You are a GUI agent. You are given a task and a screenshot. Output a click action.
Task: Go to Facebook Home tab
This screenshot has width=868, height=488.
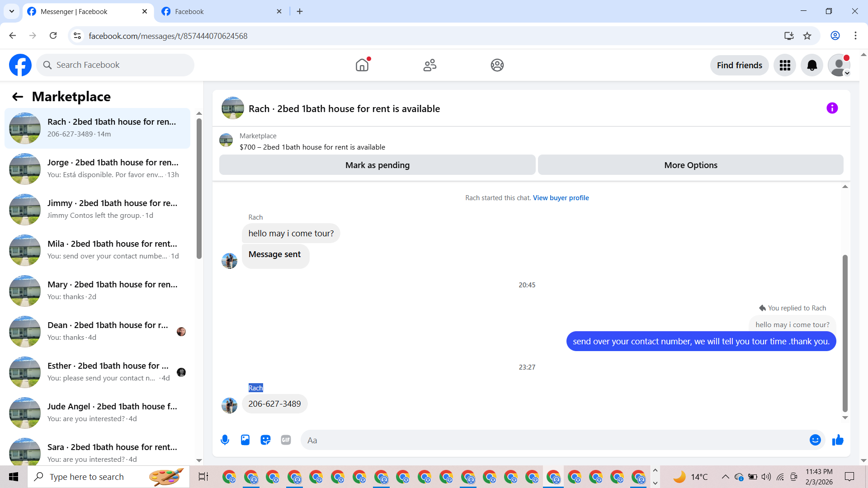pos(362,66)
